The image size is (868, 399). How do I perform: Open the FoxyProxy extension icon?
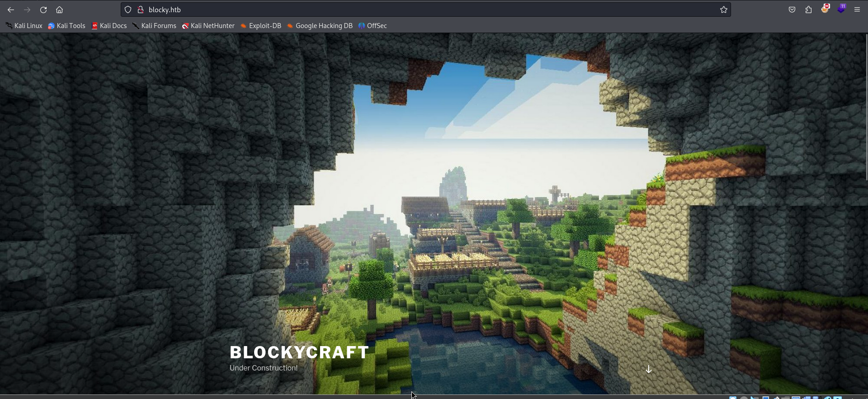click(x=825, y=9)
